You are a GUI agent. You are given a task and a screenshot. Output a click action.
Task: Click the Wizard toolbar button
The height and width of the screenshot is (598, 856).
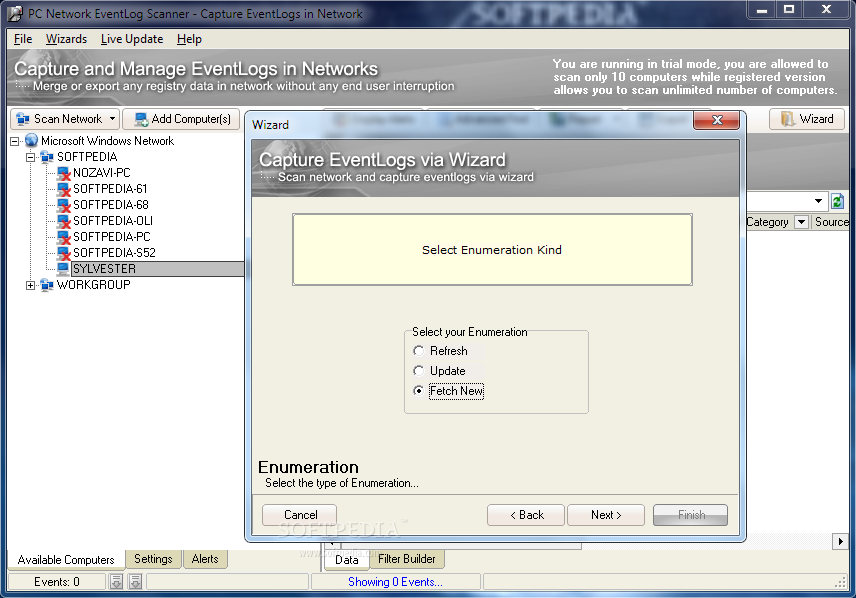pos(807,119)
